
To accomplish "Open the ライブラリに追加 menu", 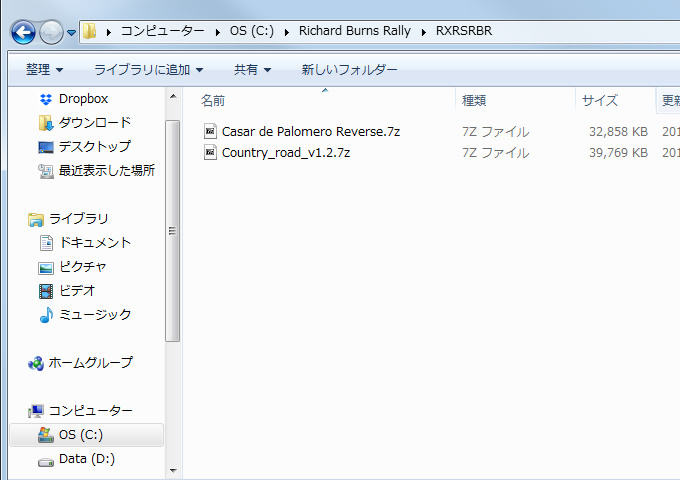I will point(148,69).
